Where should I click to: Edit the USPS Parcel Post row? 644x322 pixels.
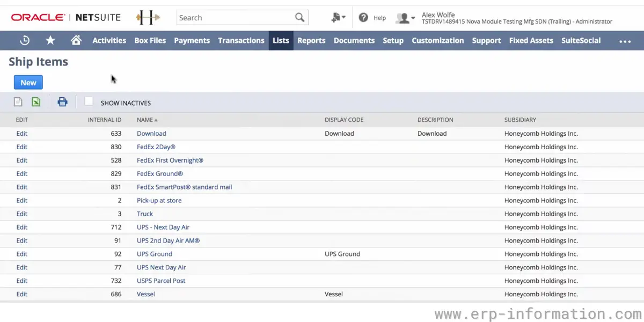point(21,281)
